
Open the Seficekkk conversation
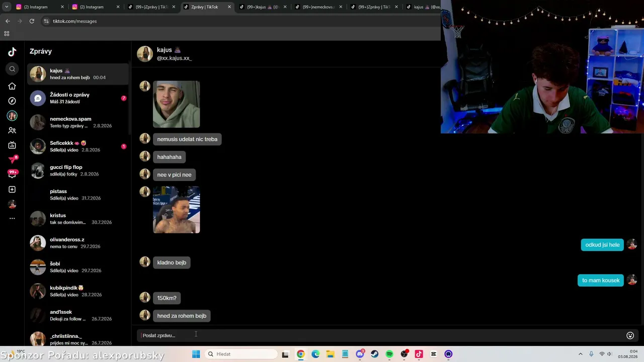[x=77, y=146]
